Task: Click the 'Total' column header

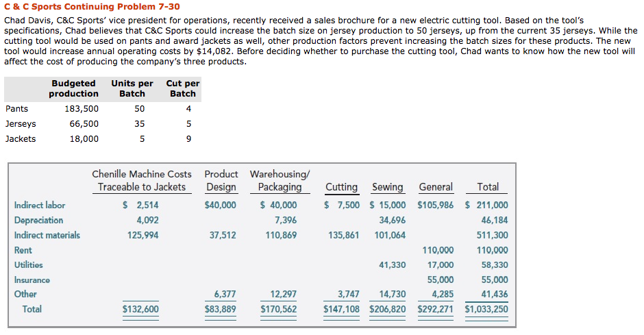Action: coord(488,187)
